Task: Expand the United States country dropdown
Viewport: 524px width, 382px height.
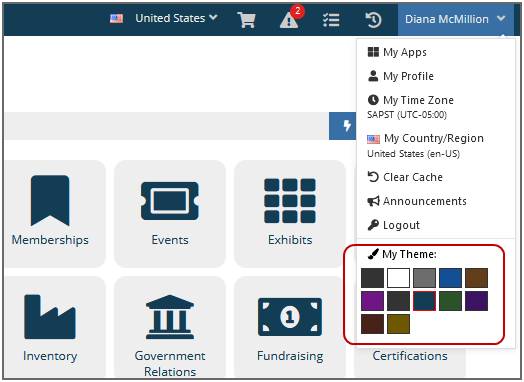Action: [x=164, y=18]
